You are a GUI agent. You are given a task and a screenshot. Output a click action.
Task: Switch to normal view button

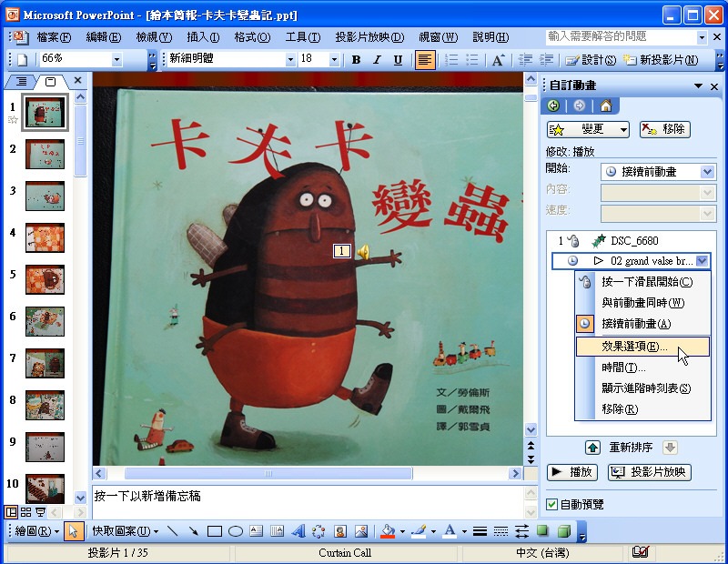[x=11, y=512]
